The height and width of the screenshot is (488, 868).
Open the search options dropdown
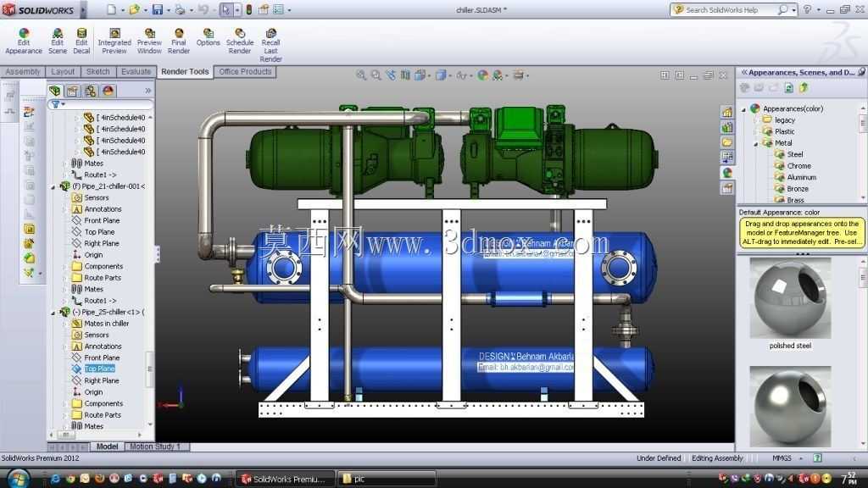point(793,10)
